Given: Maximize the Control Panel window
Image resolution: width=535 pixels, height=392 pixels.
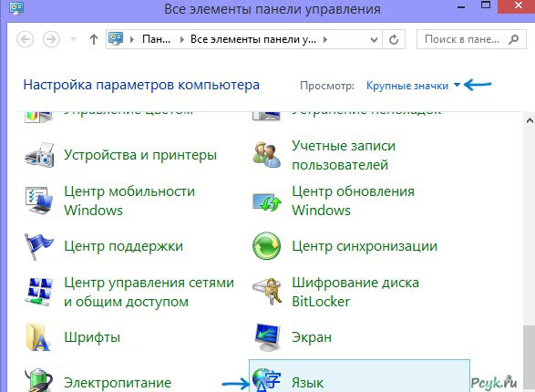Looking at the screenshot, I should (486, 5).
